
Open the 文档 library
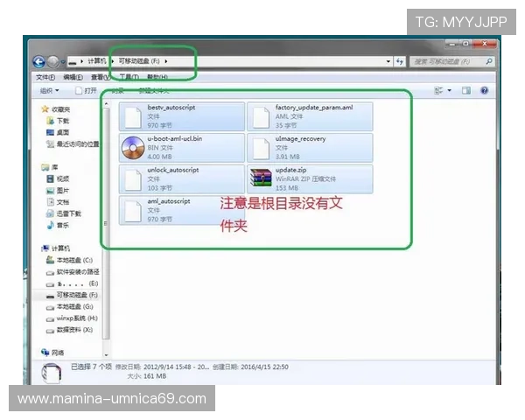(x=63, y=202)
